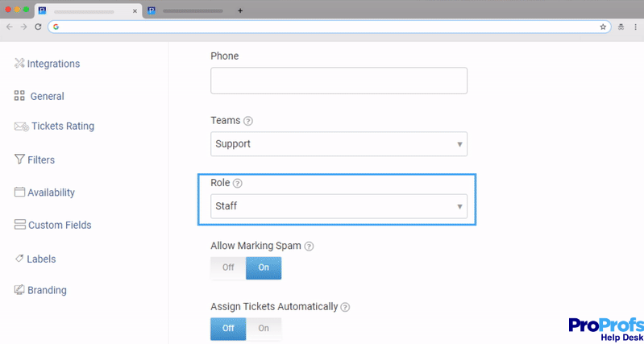Viewport: 644px width, 344px height.
Task: Click the Tickets Rating envelope icon
Action: (x=21, y=126)
